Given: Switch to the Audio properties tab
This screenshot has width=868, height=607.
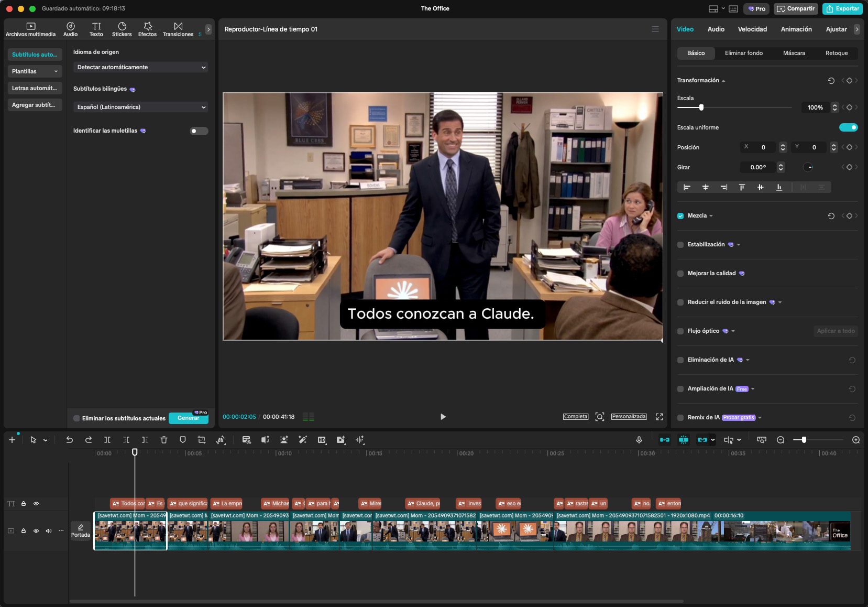Looking at the screenshot, I should (716, 29).
